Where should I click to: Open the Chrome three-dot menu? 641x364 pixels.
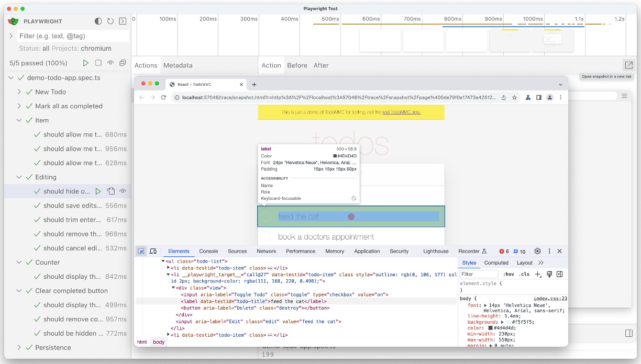560,97
